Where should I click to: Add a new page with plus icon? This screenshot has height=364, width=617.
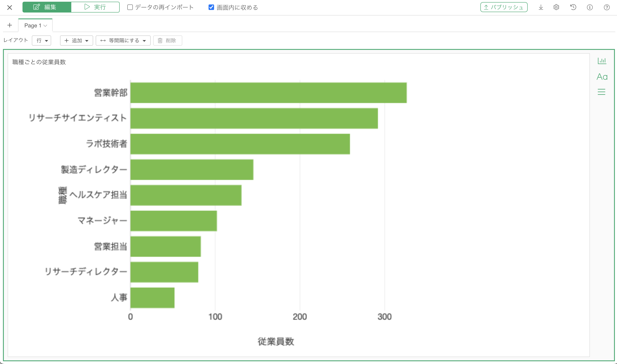click(x=10, y=25)
